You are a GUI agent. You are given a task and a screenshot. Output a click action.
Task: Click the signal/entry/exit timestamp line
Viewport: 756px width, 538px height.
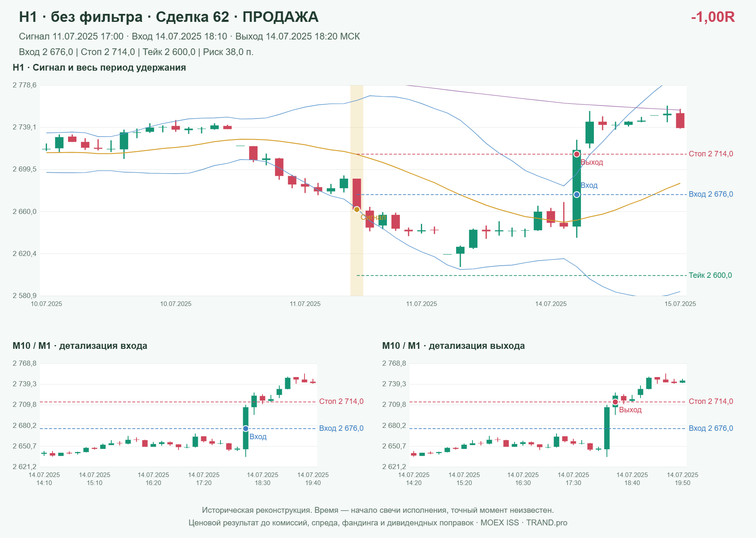pyautogui.click(x=189, y=37)
